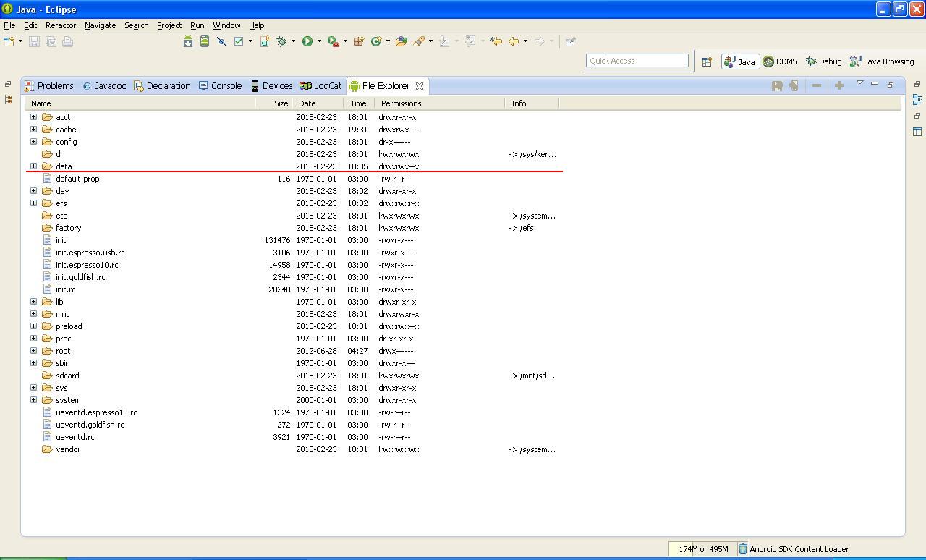This screenshot has height=560, width=926.
Task: Expand the data folder node
Action: (x=33, y=166)
